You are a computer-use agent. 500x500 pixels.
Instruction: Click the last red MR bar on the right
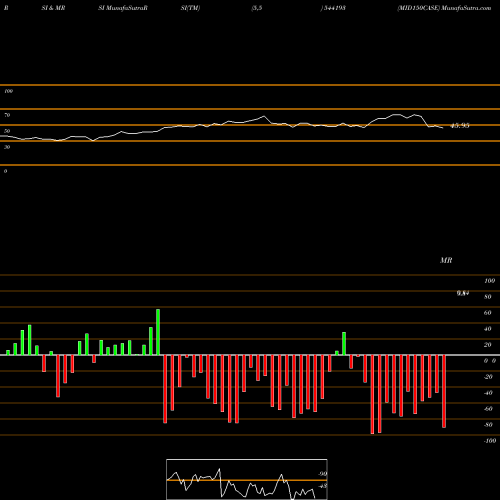pos(444,391)
